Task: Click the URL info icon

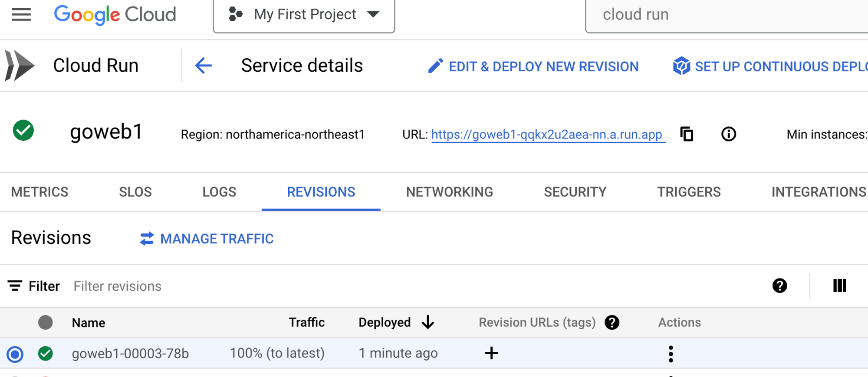Action: [x=729, y=134]
